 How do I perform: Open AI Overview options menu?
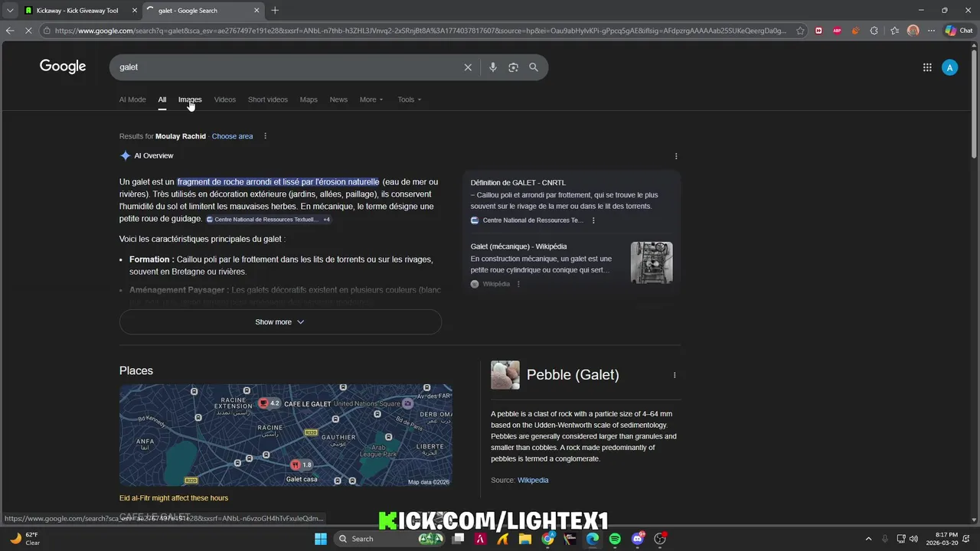click(675, 156)
